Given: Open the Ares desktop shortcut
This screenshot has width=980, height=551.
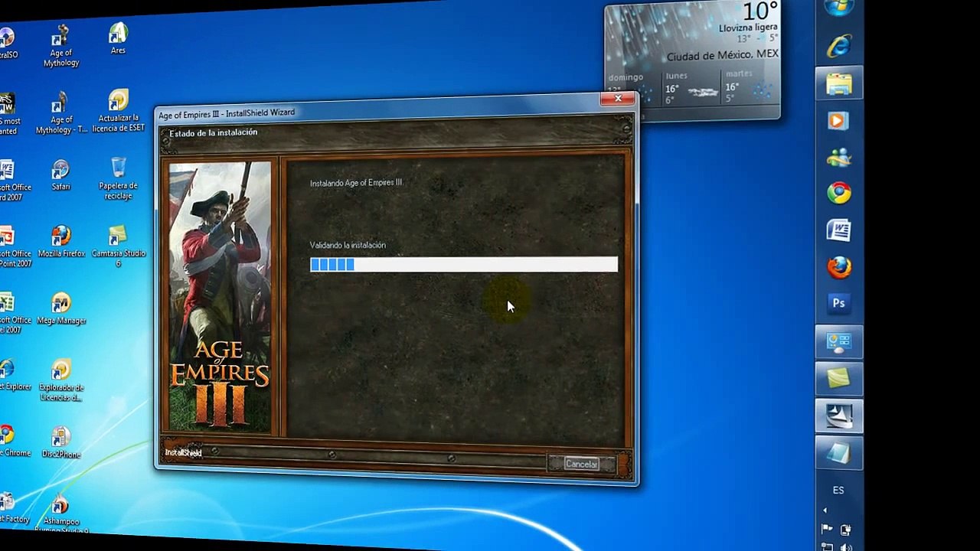Looking at the screenshot, I should click(118, 38).
